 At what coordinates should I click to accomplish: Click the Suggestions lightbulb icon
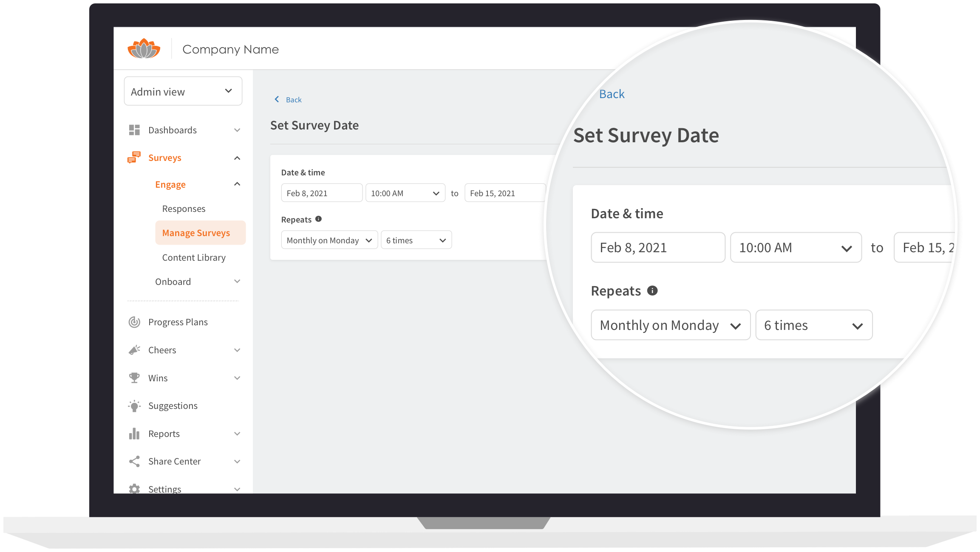pos(134,406)
